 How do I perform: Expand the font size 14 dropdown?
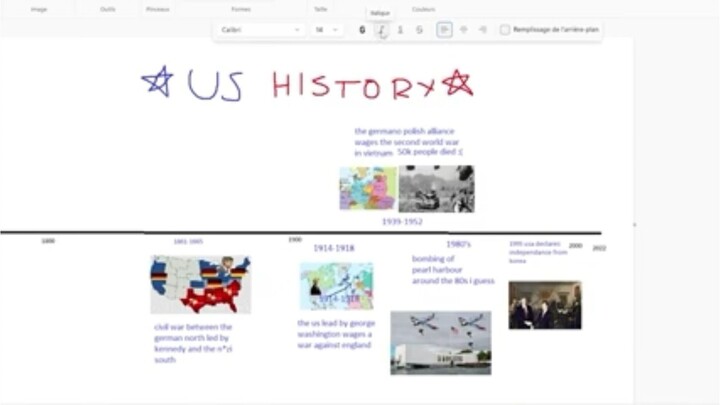327,30
